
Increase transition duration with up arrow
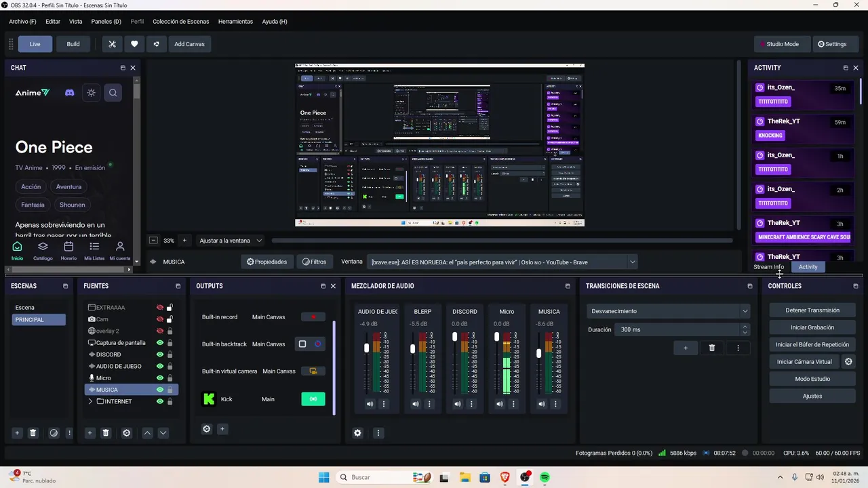(745, 327)
